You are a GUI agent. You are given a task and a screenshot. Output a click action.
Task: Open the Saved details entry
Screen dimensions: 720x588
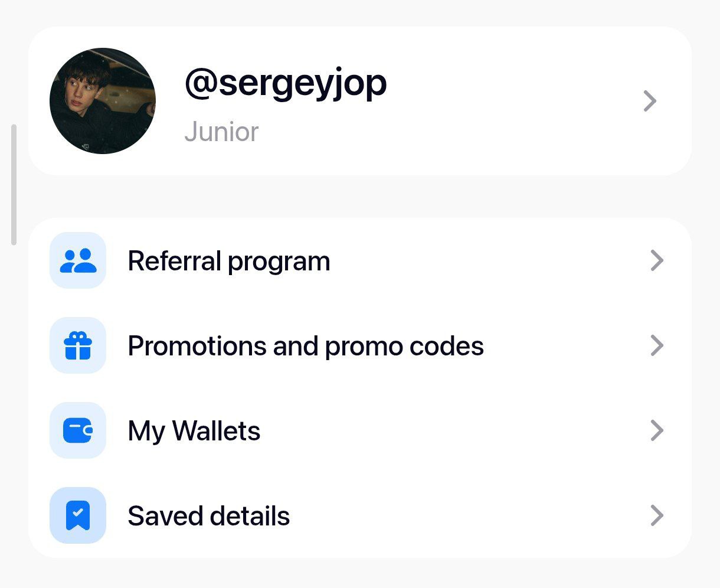click(360, 515)
